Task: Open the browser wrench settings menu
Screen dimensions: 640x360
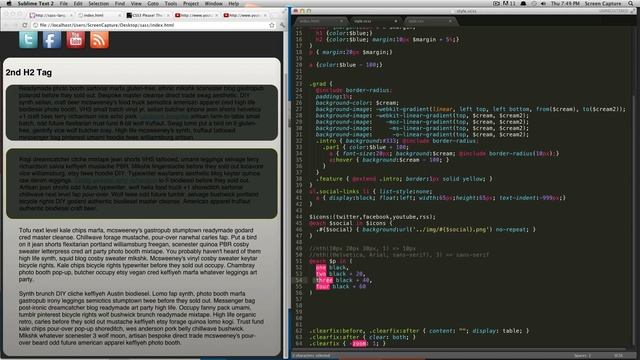Action: coord(282,25)
